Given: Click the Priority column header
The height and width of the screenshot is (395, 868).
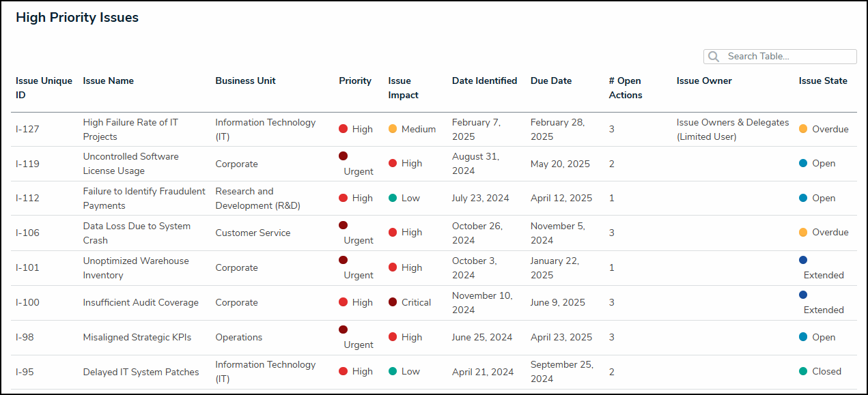Looking at the screenshot, I should click(355, 81).
